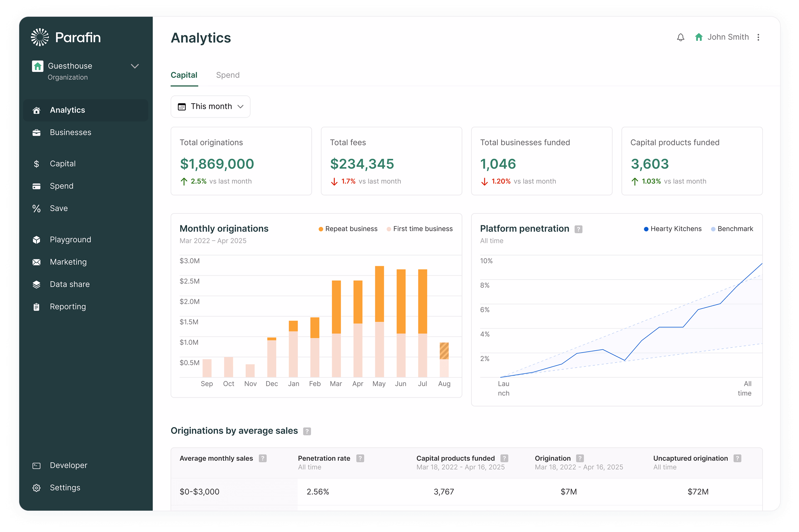Open the Reporting section

click(x=68, y=307)
